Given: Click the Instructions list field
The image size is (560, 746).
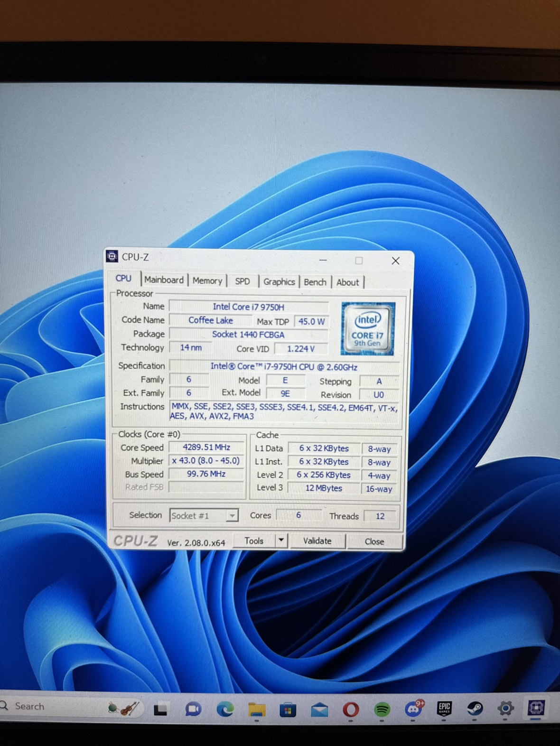Looking at the screenshot, I should [284, 411].
